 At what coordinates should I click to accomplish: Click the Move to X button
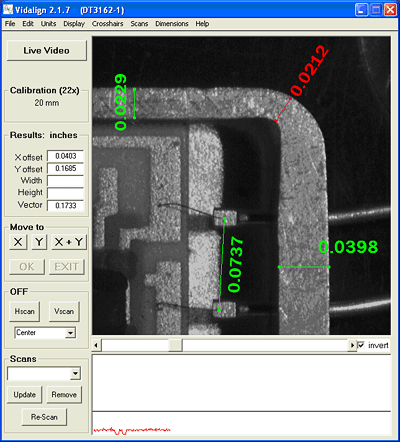[18, 242]
